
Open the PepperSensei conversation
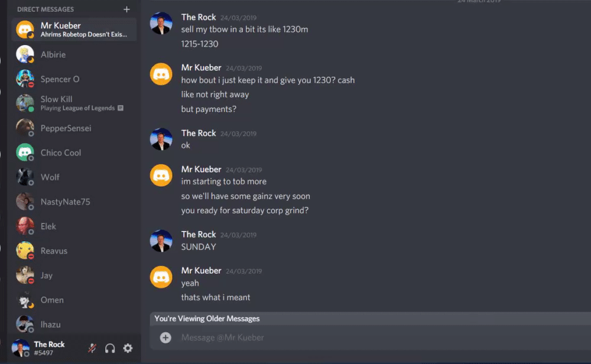point(74,128)
